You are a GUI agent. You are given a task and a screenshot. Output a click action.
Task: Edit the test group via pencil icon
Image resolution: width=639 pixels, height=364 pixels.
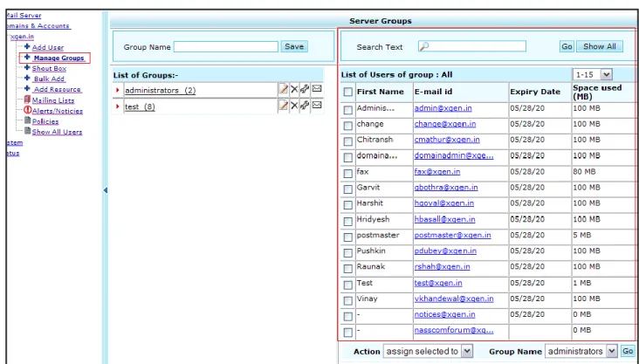click(x=283, y=106)
